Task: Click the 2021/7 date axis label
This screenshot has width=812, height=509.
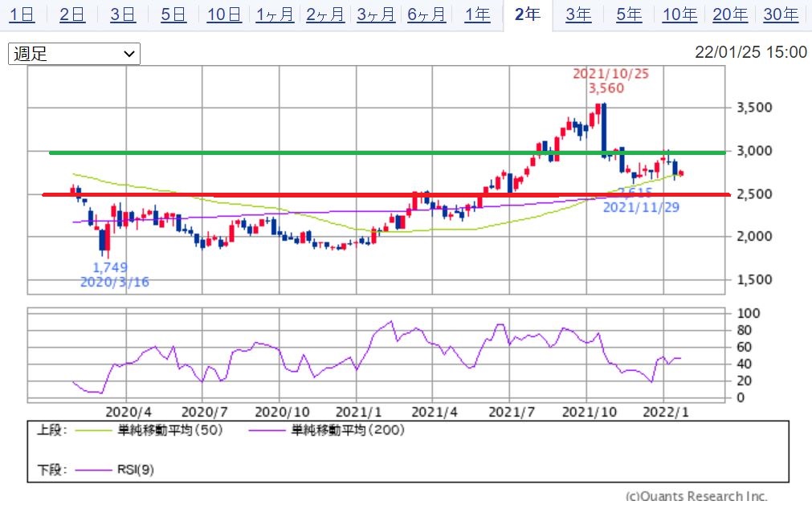Action: [x=512, y=412]
